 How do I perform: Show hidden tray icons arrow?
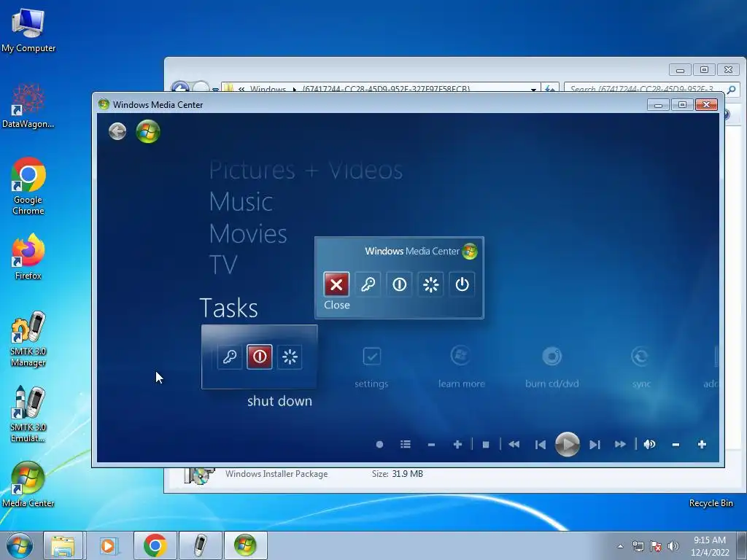point(620,546)
